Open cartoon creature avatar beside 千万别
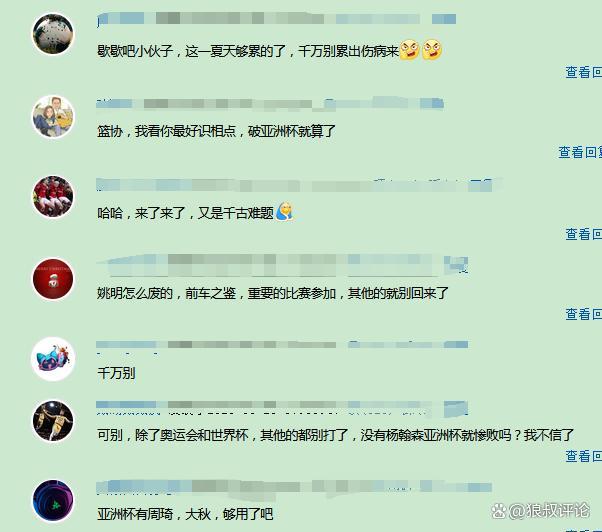The width and height of the screenshot is (602, 532). pos(53,359)
